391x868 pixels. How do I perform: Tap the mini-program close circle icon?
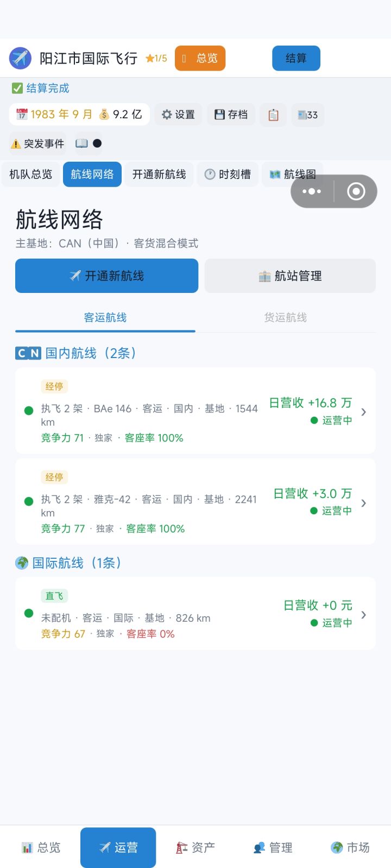coord(356,191)
